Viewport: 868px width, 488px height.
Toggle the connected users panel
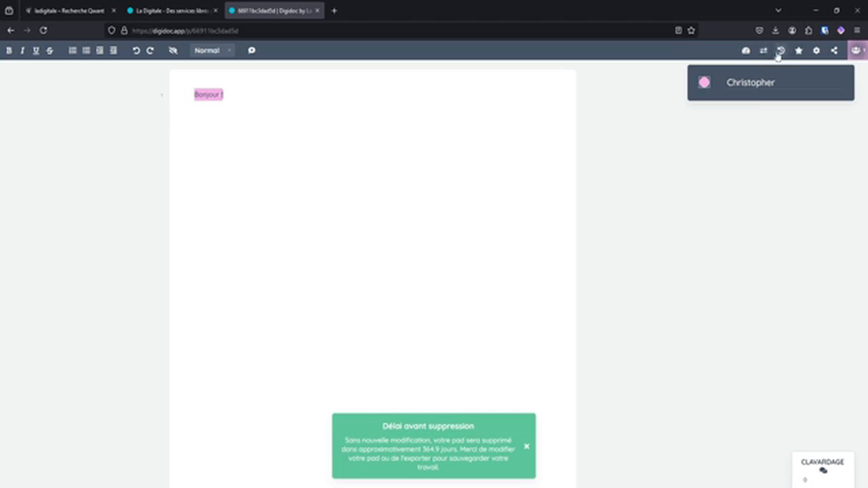856,50
